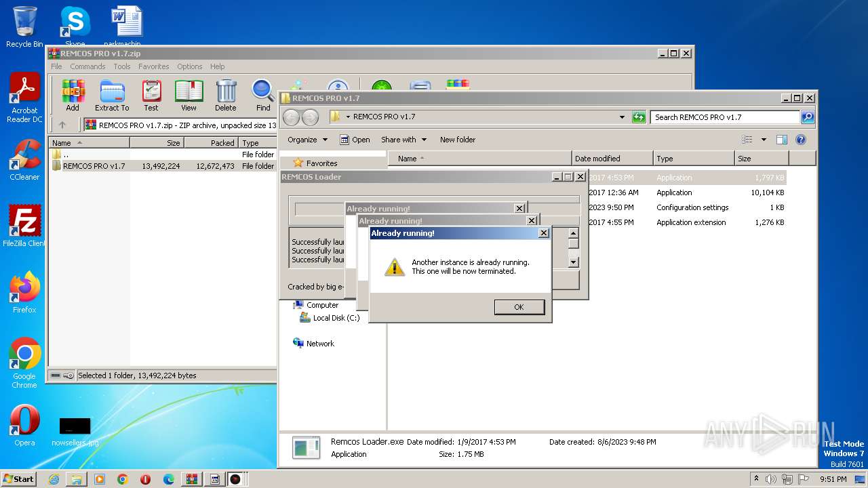Open FileZilla Client desktop icon
868x488 pixels.
point(24,226)
